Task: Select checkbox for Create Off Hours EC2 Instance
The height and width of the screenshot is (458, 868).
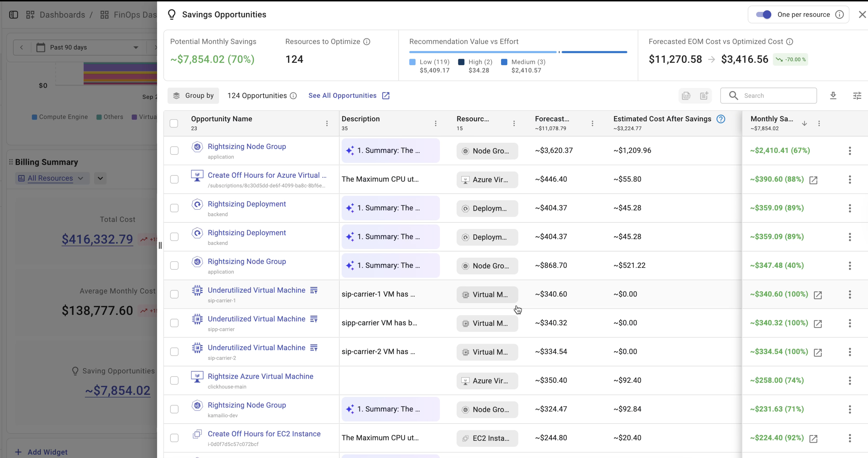Action: coord(174,438)
